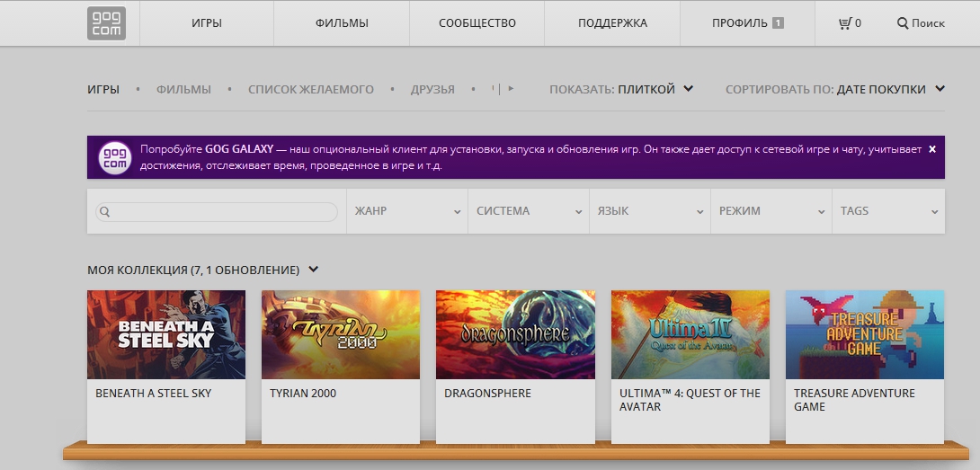The image size is (980, 470).
Task: Open the ПОКАЗАТЬ: ПЛИТКОЙ view dropdown
Action: [x=621, y=89]
